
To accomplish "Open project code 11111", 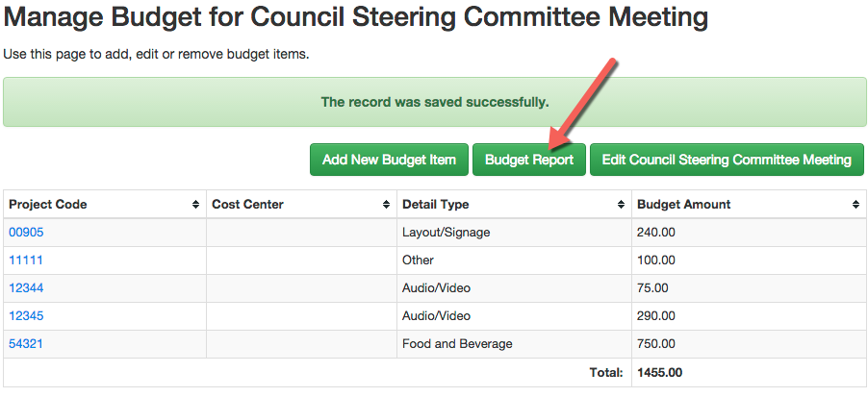I will [x=26, y=260].
